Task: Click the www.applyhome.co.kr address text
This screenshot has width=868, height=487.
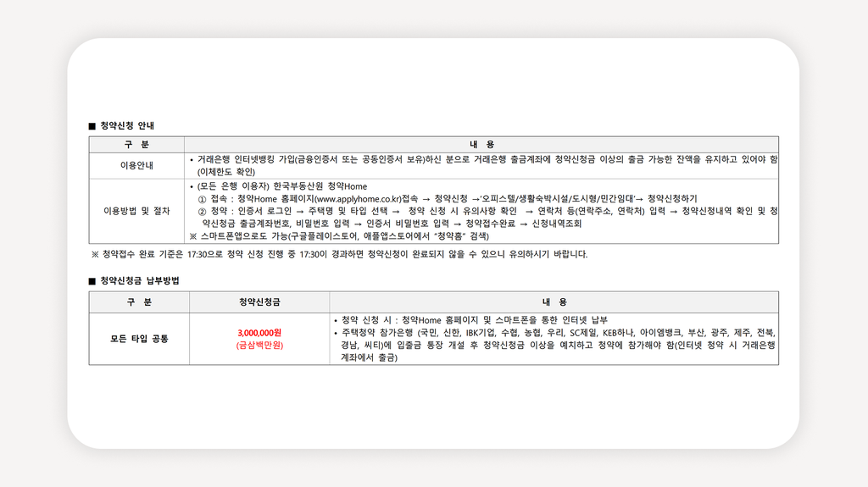Action: pyautogui.click(x=358, y=199)
